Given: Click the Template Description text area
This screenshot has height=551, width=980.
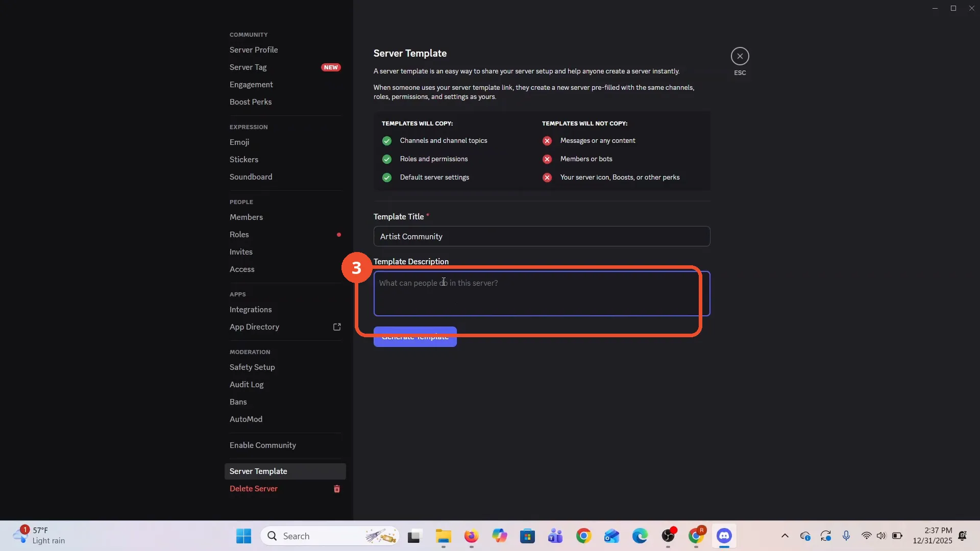Looking at the screenshot, I should click(x=542, y=293).
